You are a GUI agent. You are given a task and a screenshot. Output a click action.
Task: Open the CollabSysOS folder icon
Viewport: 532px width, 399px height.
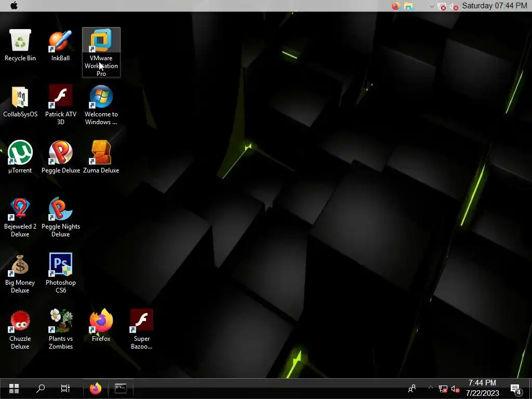[20, 102]
